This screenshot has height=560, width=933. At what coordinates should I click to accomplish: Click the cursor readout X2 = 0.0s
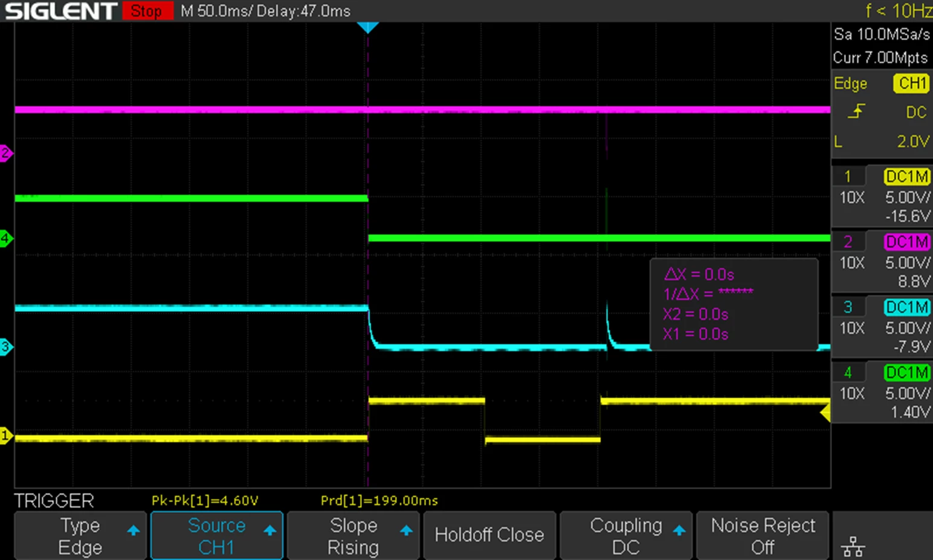pos(696,314)
